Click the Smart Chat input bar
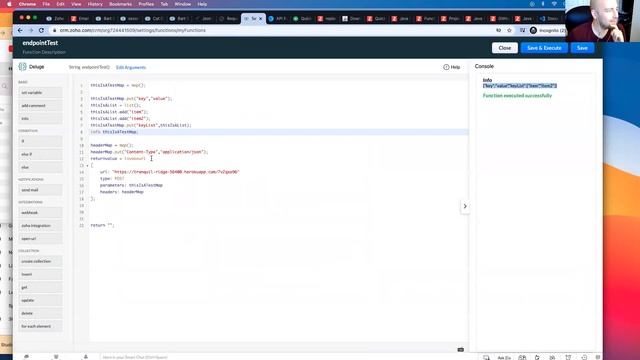640x360 pixels. [135, 357]
